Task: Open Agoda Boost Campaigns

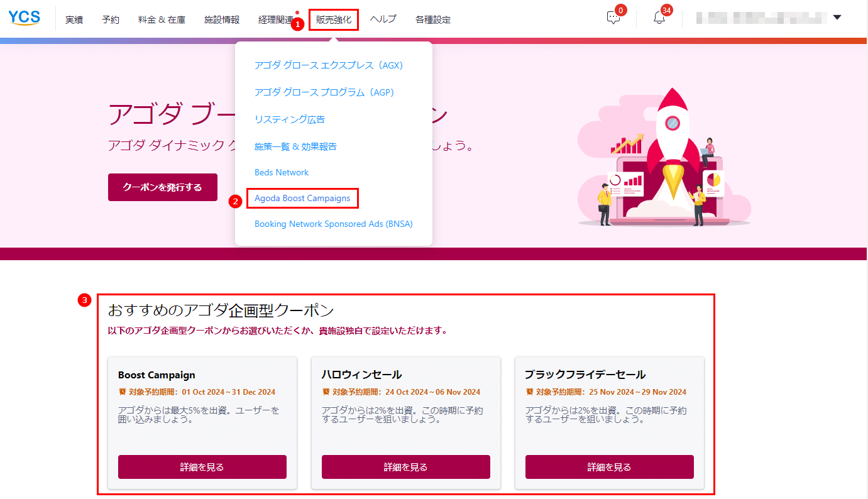Action: coord(302,198)
